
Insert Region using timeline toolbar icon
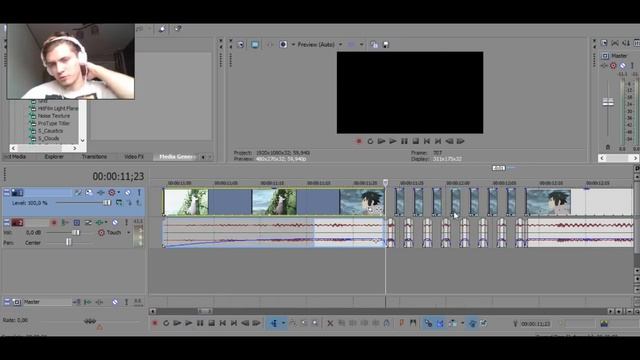[413, 323]
